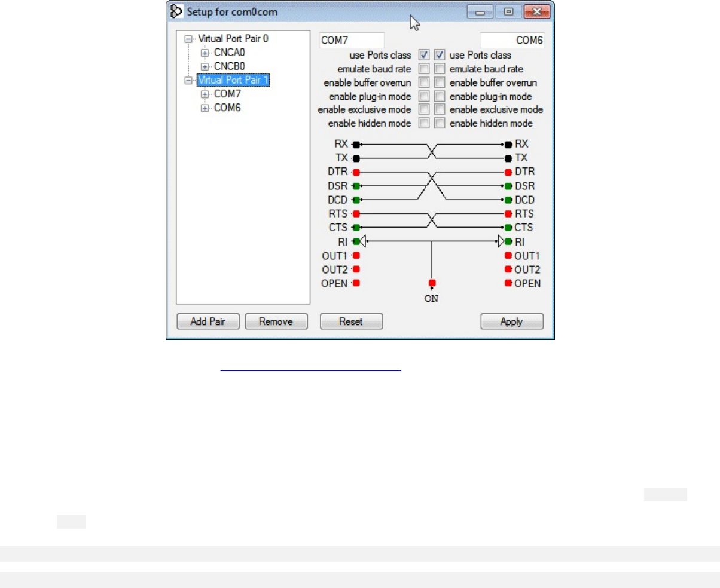Click the Reset button
This screenshot has width=720, height=588.
pyautogui.click(x=351, y=321)
